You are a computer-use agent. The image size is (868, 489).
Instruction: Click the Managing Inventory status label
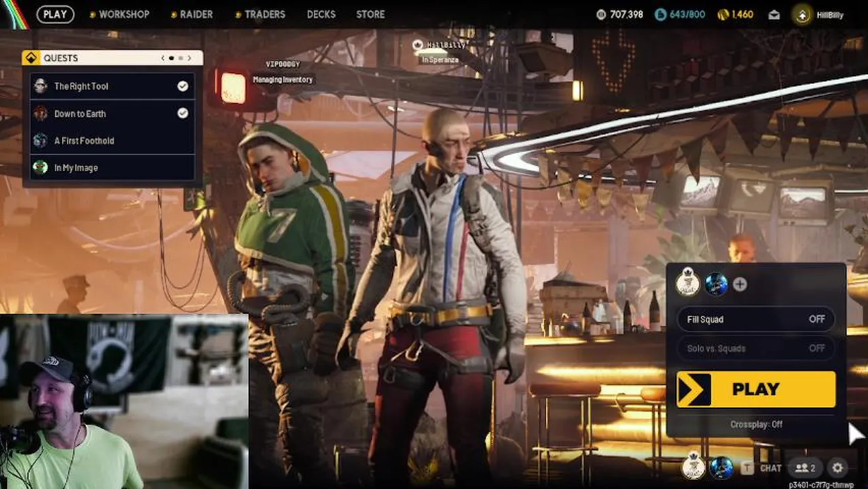tap(283, 79)
